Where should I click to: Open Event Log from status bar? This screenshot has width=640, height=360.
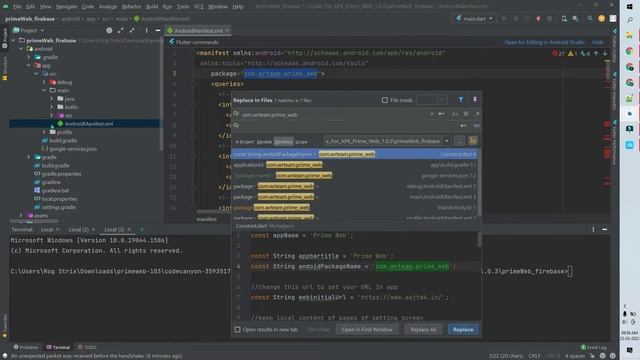point(594,347)
